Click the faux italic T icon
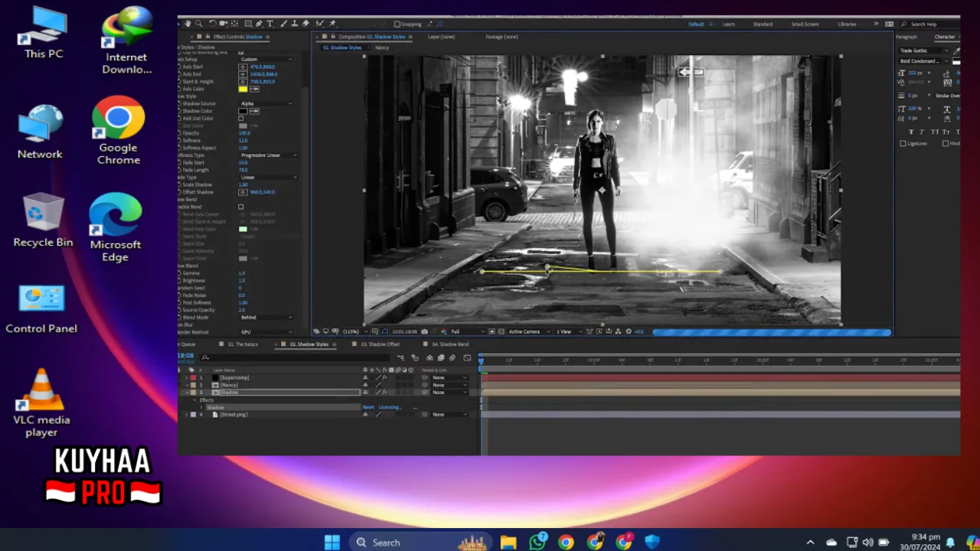 [922, 132]
